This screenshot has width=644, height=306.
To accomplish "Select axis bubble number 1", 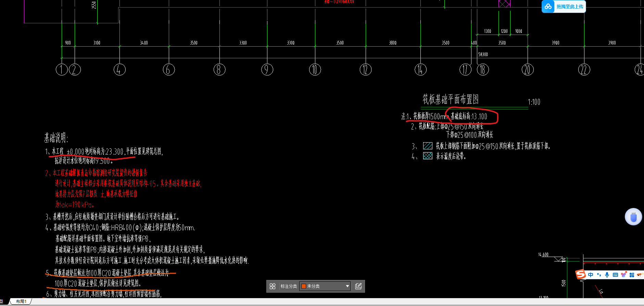I will tap(62, 70).
